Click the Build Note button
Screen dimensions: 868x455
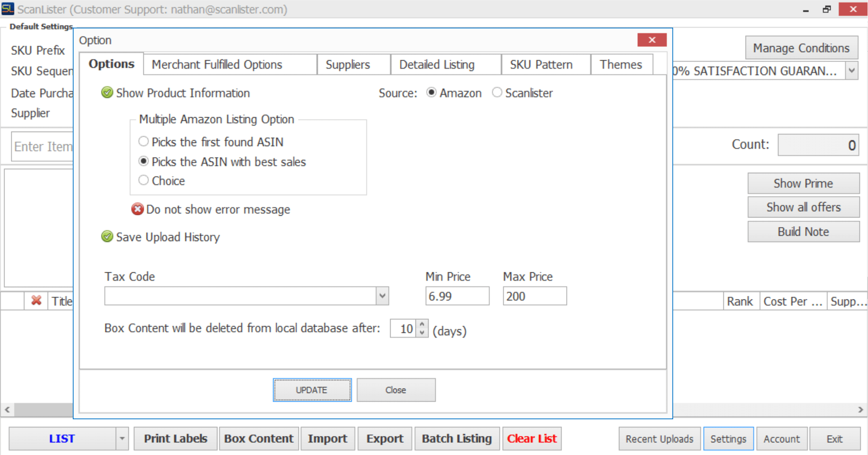tap(803, 232)
